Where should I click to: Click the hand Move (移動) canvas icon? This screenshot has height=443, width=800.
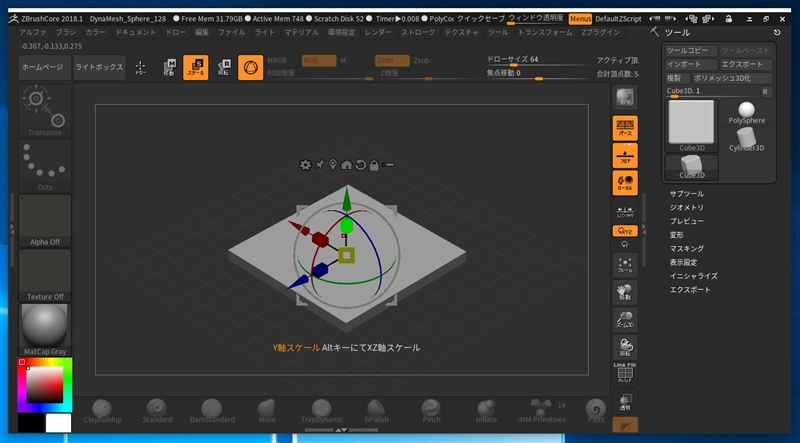[x=625, y=292]
